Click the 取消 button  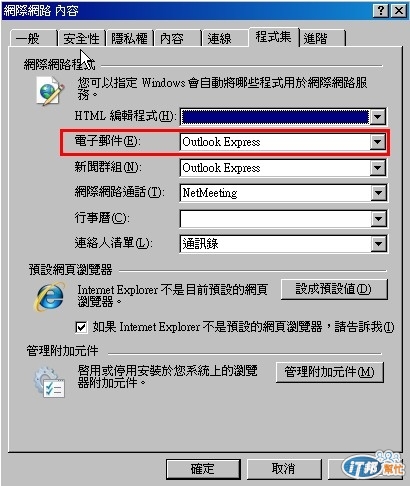tap(284, 469)
